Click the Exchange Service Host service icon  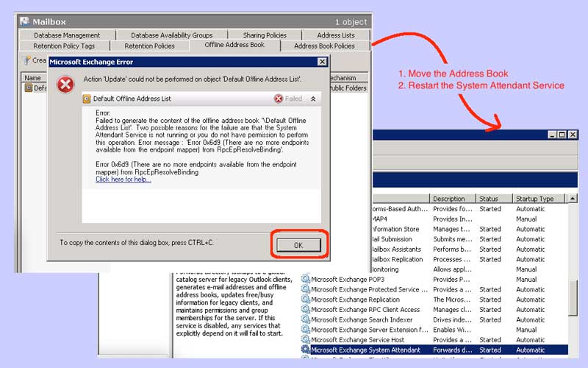(x=306, y=339)
